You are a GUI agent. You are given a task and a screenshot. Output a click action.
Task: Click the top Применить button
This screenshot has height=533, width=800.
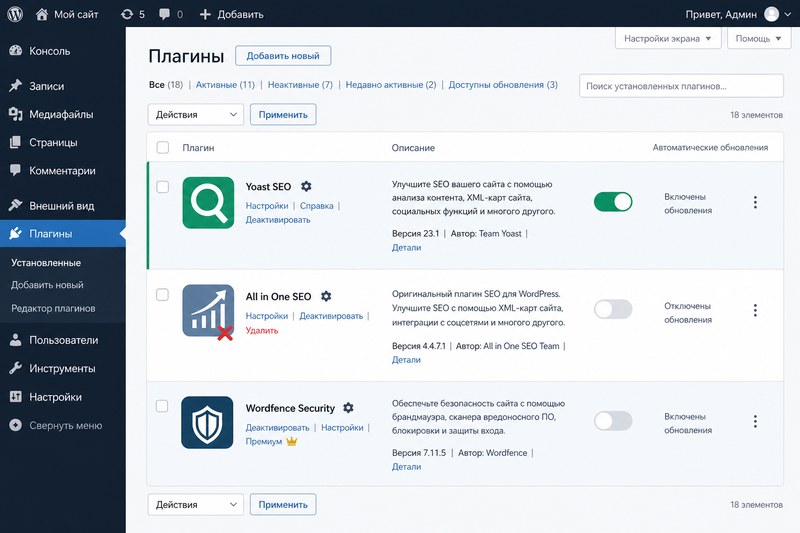(283, 114)
